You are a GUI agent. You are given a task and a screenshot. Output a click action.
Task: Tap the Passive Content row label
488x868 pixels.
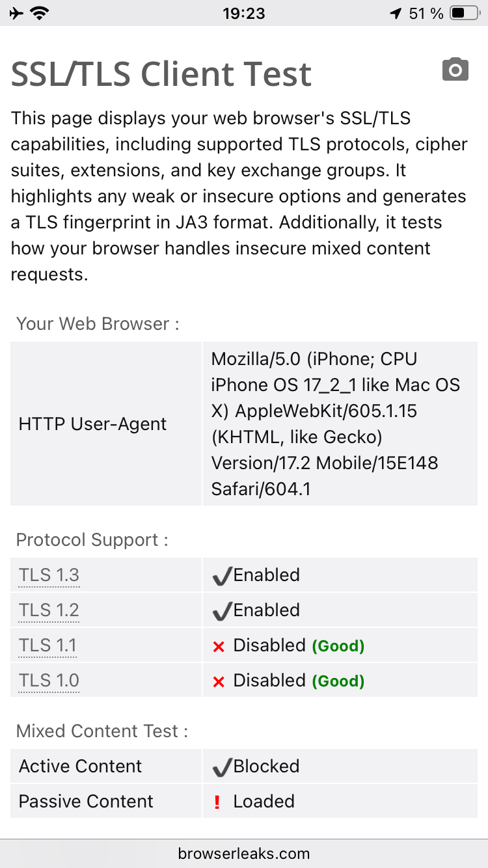[x=86, y=801]
